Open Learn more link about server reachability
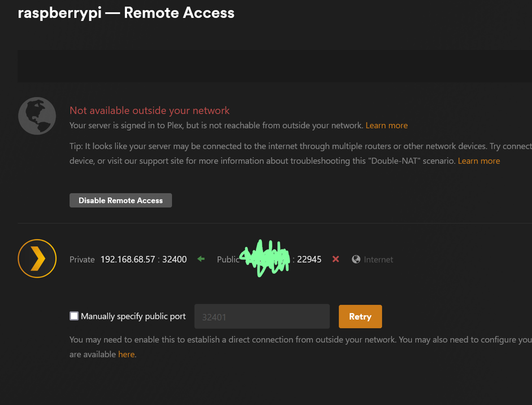The width and height of the screenshot is (532, 405). pyautogui.click(x=386, y=125)
